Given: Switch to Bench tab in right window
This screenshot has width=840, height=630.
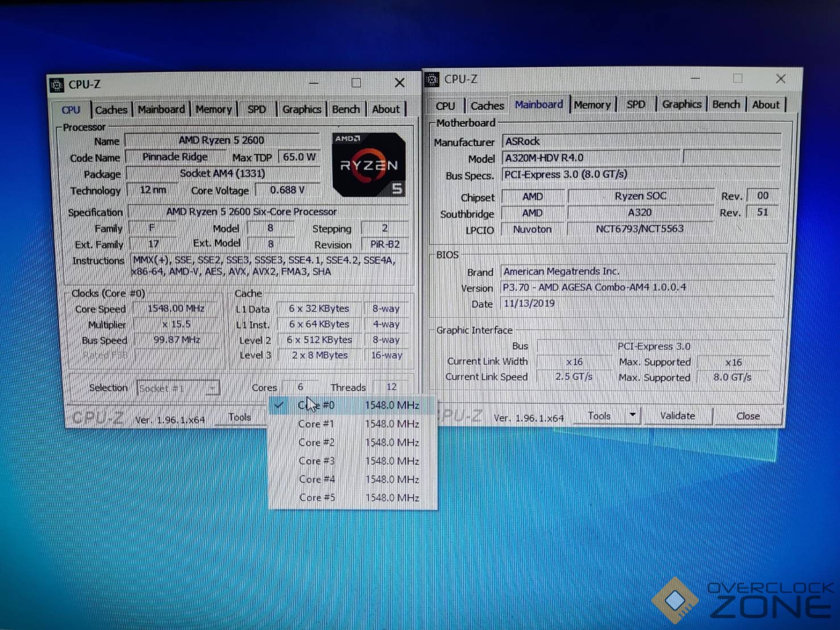Looking at the screenshot, I should (726, 105).
